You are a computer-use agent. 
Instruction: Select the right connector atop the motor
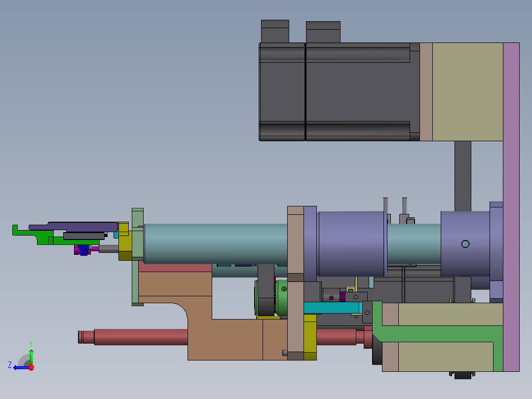tap(323, 32)
